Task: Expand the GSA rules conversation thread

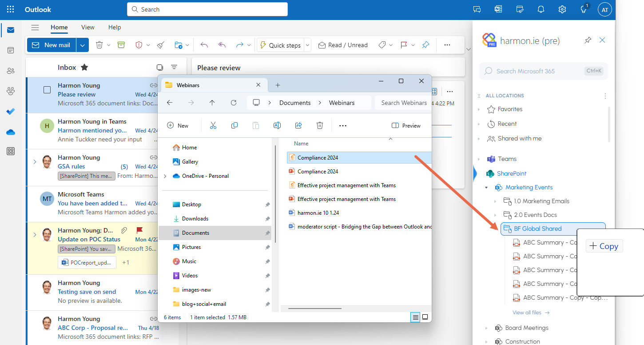Action: pos(35,162)
